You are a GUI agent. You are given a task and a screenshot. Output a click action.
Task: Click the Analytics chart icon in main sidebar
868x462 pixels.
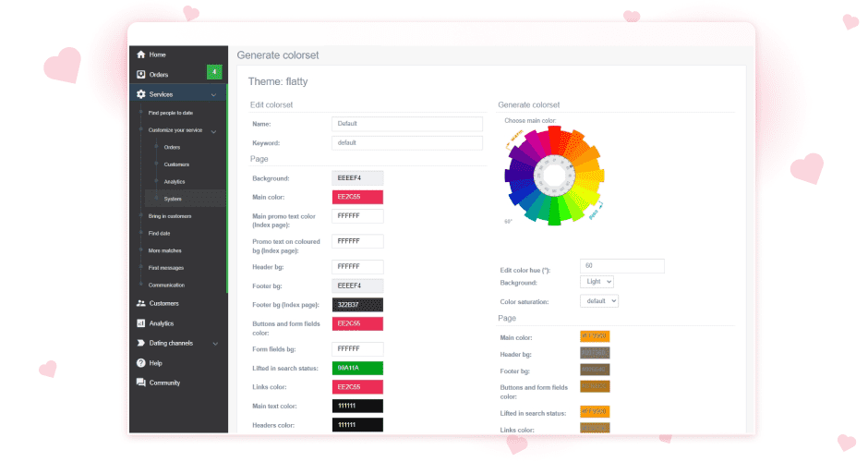140,323
